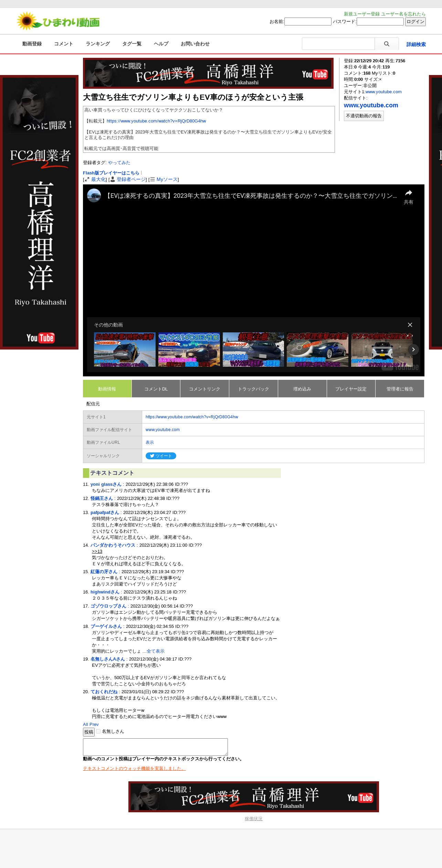Viewport: 442px width, 868px height.
Task: Click the top FC2創業者 高橋理洋 banner ad
Action: click(x=208, y=73)
